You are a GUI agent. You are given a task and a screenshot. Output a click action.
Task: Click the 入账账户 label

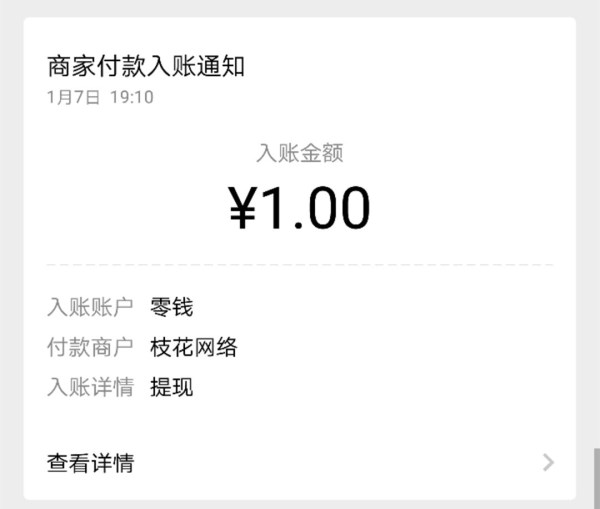pyautogui.click(x=90, y=307)
